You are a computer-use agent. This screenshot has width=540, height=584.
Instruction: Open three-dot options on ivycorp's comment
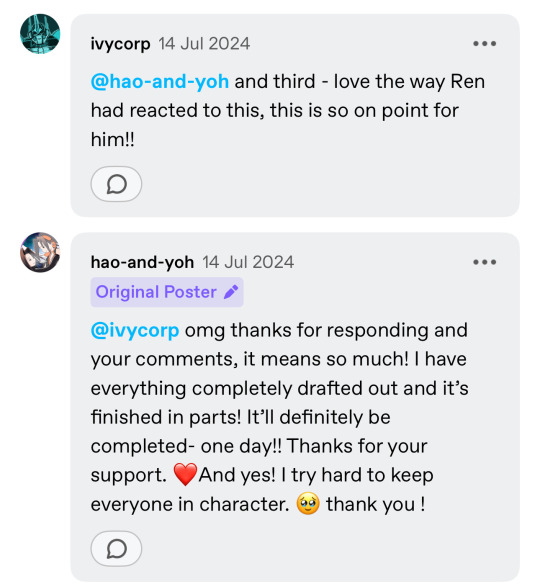click(x=485, y=44)
